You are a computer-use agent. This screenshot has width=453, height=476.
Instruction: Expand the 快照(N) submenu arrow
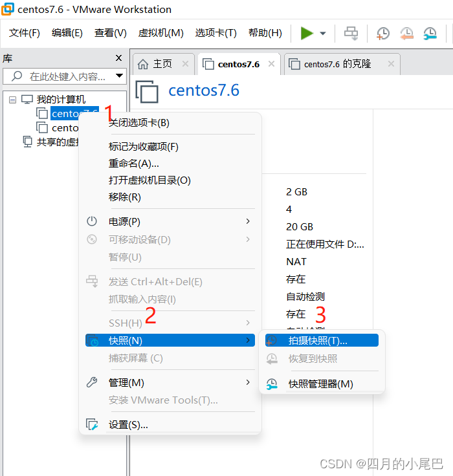coord(248,340)
